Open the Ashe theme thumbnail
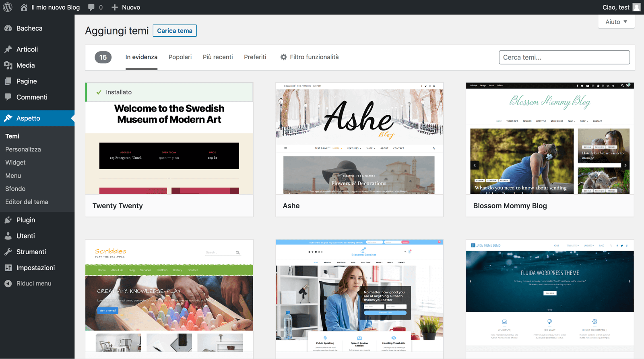Screen dimensions: 644x359 click(359, 139)
